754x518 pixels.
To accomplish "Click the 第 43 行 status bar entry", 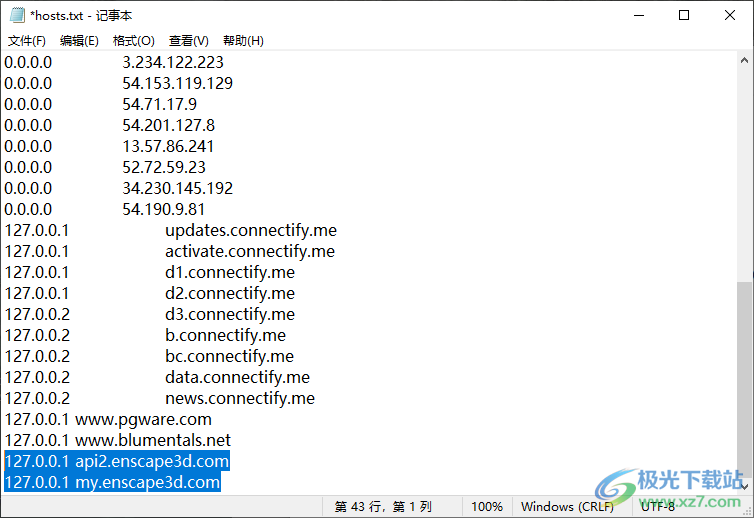I will tap(383, 507).
